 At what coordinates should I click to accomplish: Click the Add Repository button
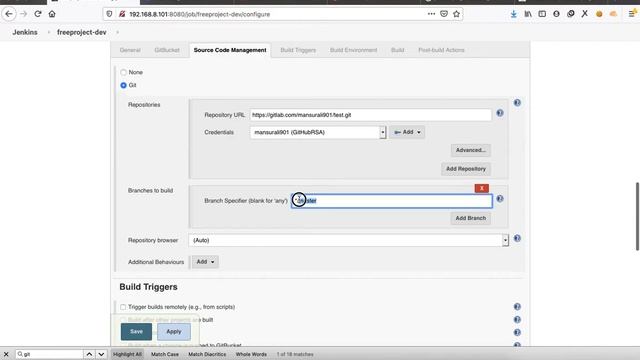coord(466,169)
